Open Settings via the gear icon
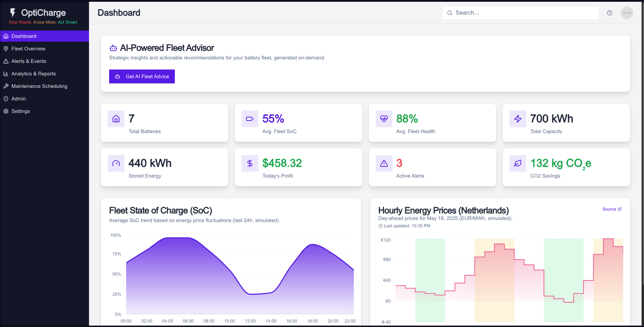Screen dimensions: 644x327 click(x=6, y=111)
